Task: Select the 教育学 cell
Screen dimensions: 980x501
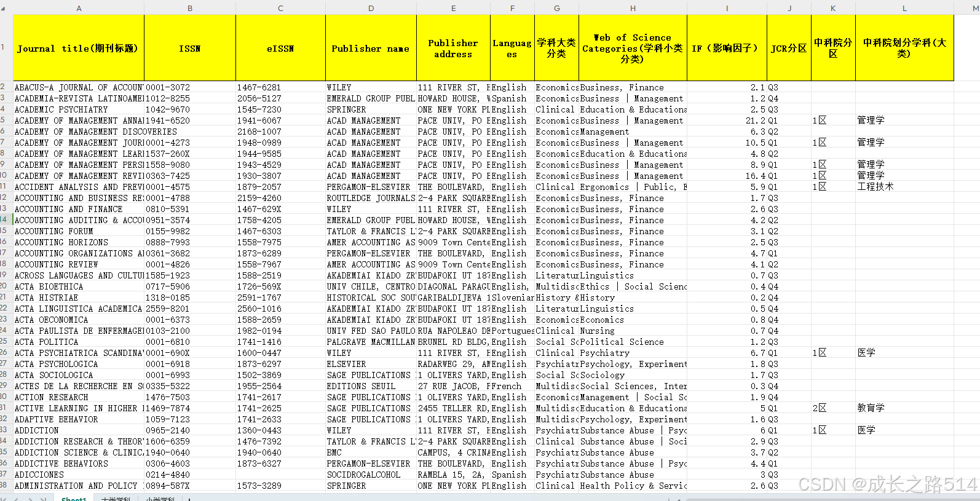Action: tap(904, 408)
